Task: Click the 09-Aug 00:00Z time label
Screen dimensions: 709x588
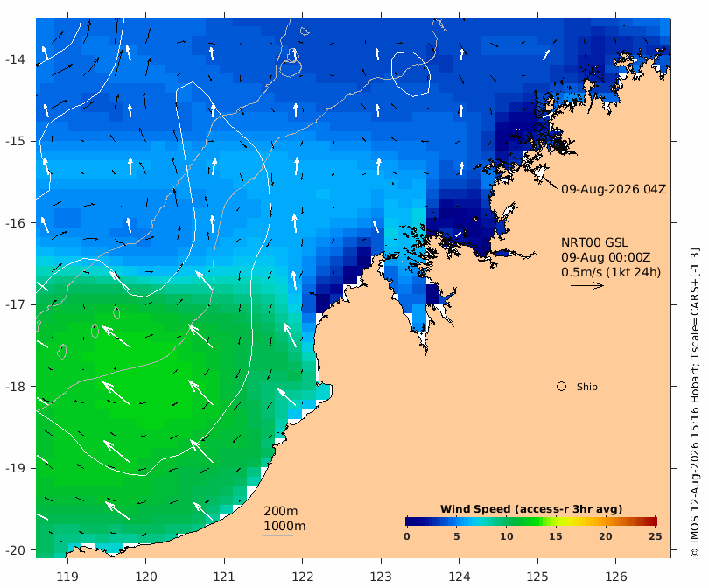Action: [606, 257]
